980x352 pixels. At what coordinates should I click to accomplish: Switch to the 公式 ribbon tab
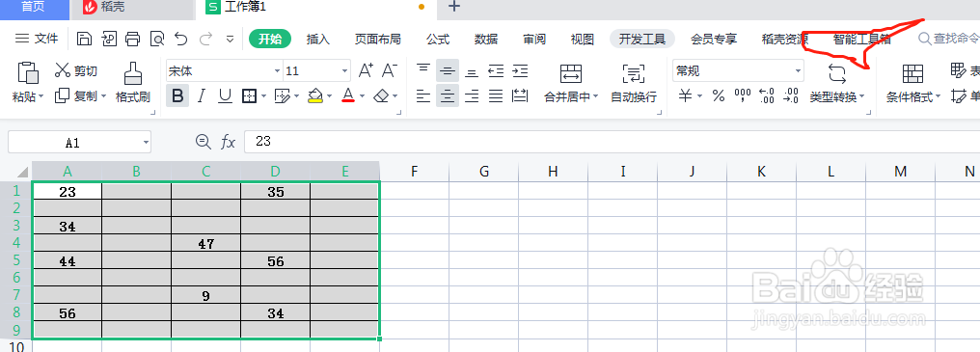click(x=438, y=40)
